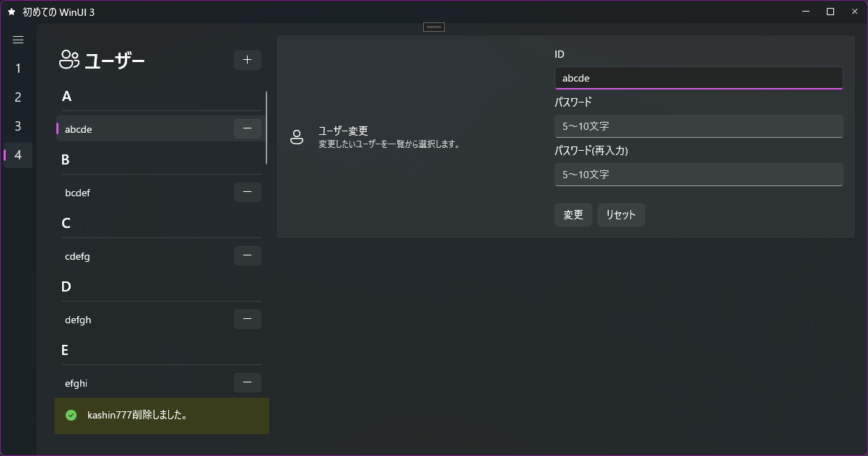The width and height of the screenshot is (868, 456).
Task: Focus the パスワード input field
Action: click(x=698, y=126)
